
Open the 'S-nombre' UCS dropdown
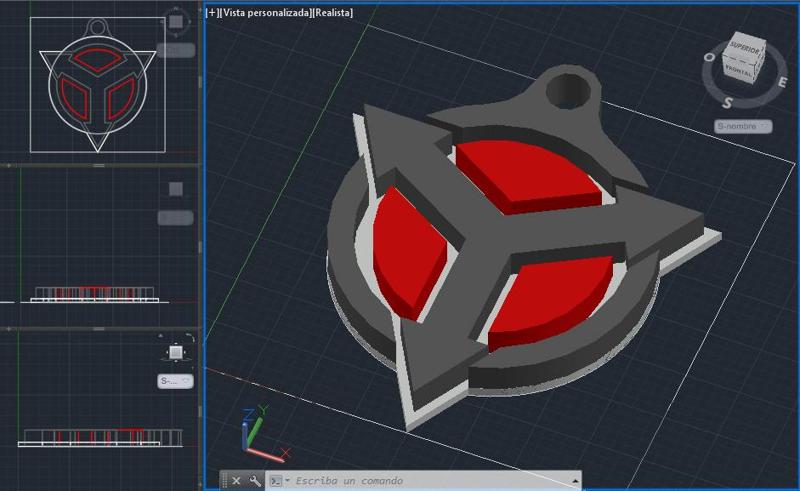(743, 126)
